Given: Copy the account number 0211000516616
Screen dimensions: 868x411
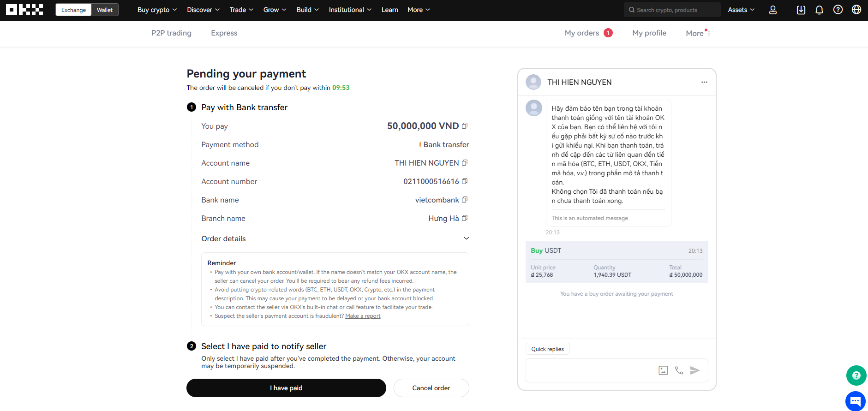Looking at the screenshot, I should pos(465,181).
